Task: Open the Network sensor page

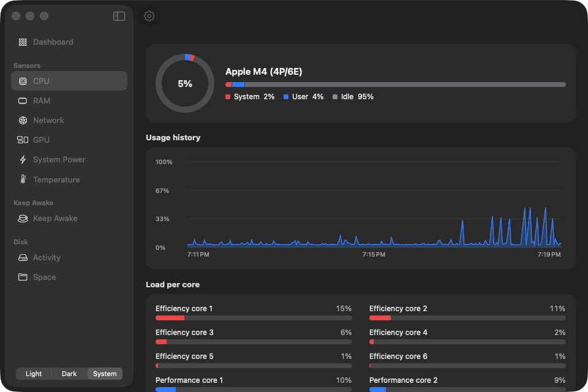Action: 69,120
